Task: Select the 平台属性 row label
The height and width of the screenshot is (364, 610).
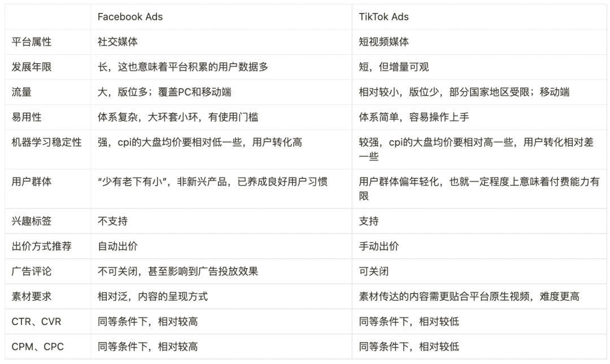Action: [32, 42]
